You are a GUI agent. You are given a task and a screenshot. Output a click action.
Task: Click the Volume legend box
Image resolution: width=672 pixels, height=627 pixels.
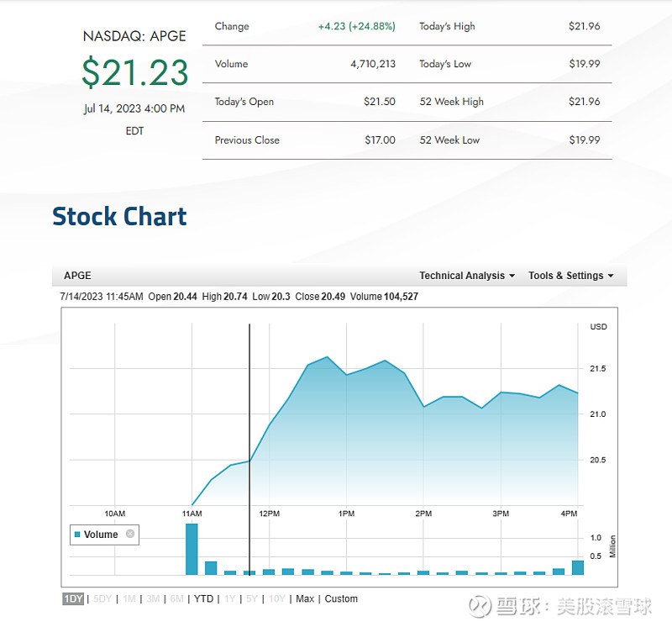coord(104,535)
